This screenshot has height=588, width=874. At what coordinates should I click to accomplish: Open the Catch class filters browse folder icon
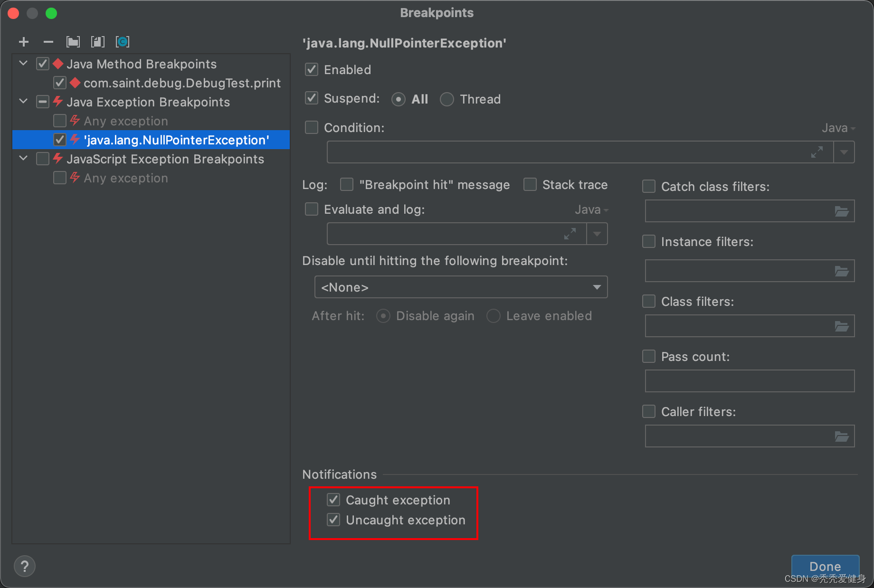(x=842, y=211)
